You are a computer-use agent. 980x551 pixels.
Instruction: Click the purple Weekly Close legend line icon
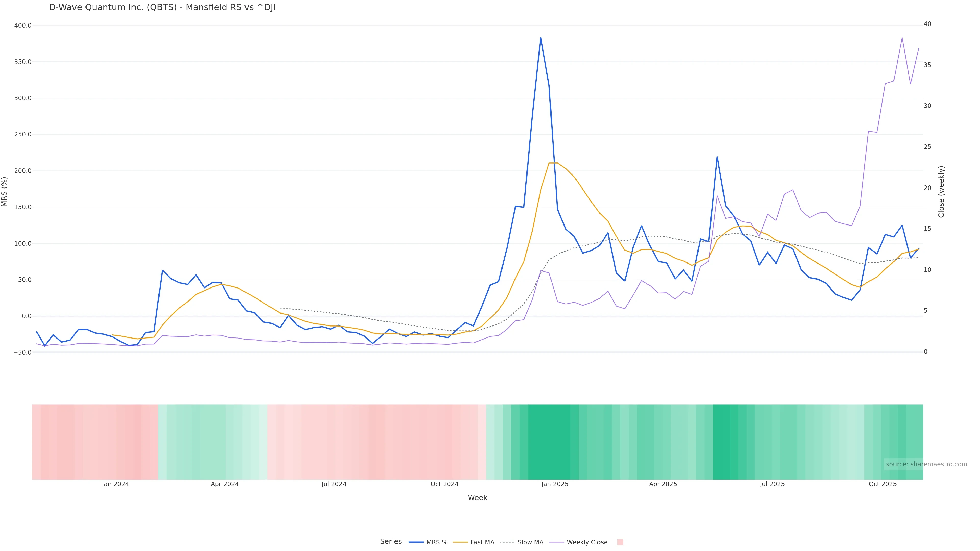(x=556, y=542)
